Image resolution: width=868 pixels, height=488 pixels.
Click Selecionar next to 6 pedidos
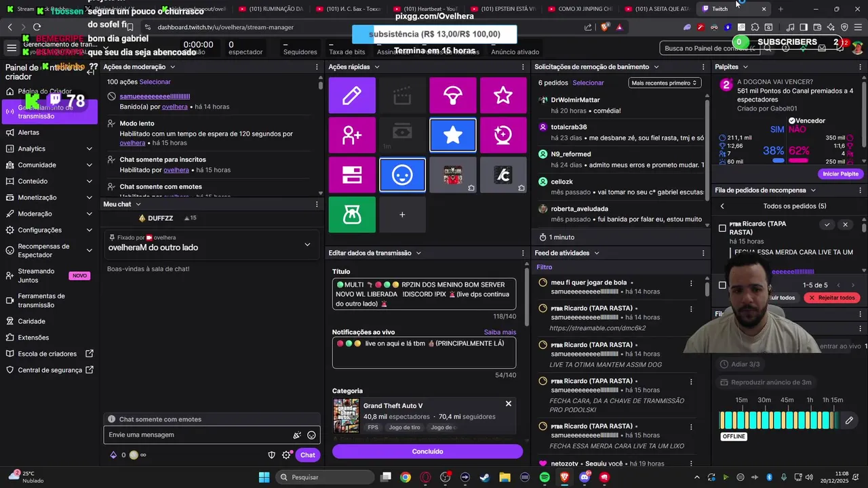(x=588, y=83)
